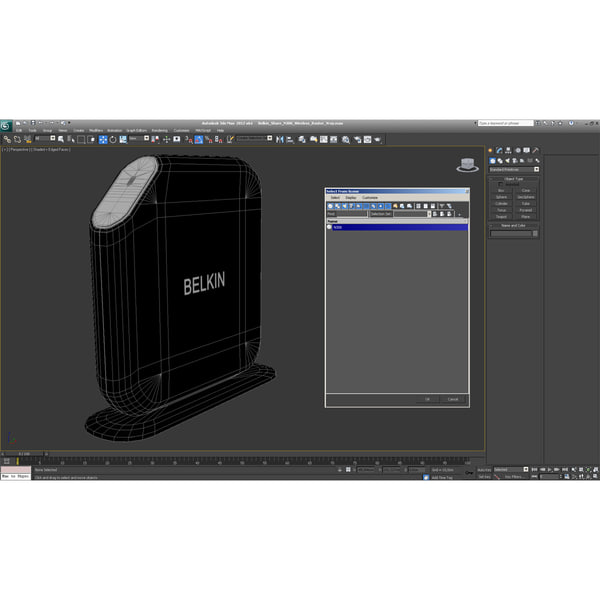Click the OK button in dialog
600x600 pixels.
pos(427,399)
